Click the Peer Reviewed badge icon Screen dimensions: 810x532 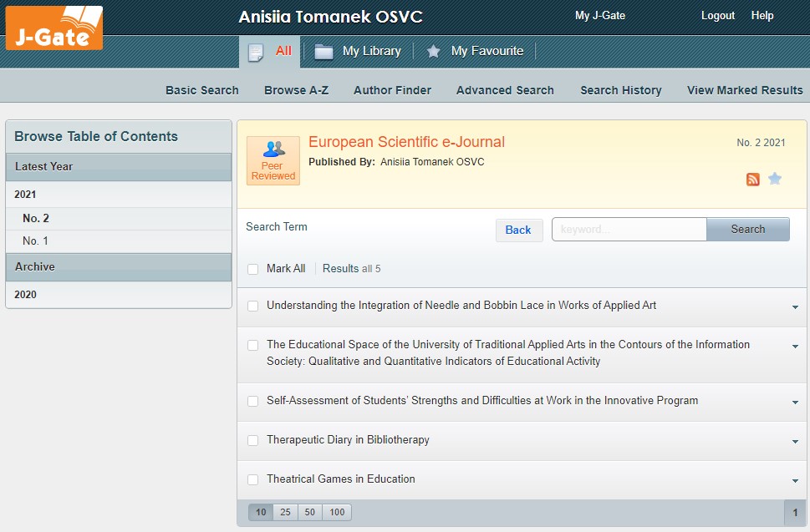click(273, 160)
